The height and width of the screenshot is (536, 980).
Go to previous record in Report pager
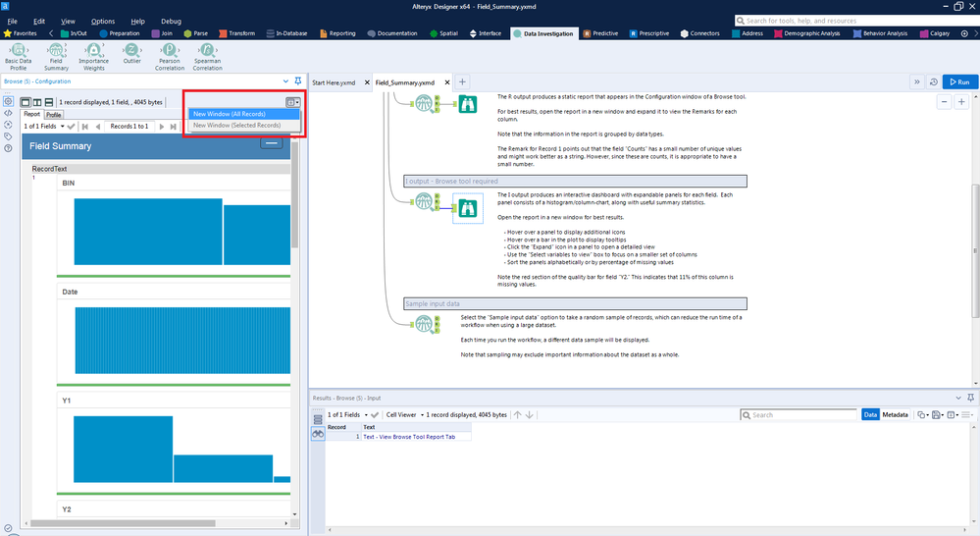coord(97,127)
